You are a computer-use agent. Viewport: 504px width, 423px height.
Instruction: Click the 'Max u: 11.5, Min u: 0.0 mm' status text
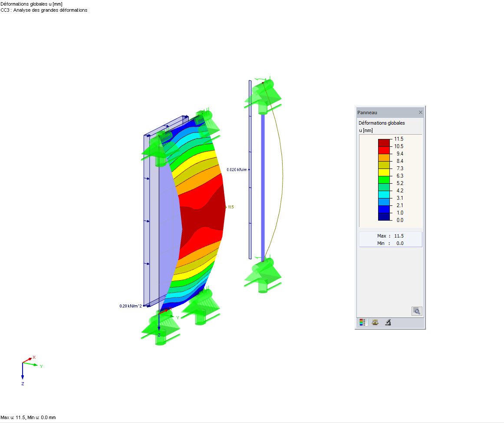point(28,417)
